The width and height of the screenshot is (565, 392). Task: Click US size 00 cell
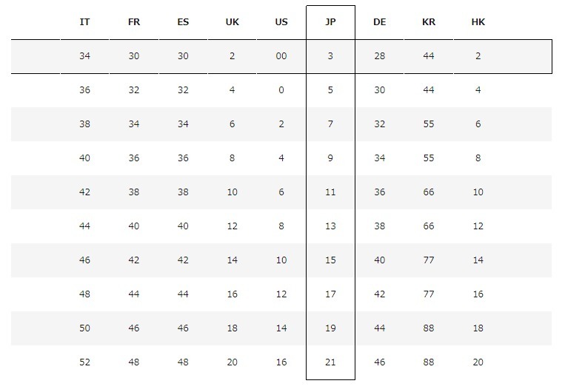(281, 56)
